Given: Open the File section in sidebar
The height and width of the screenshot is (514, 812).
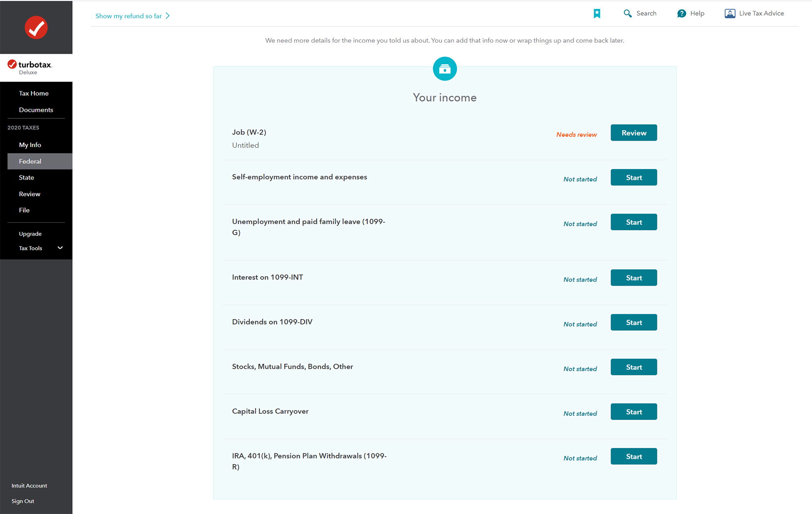Looking at the screenshot, I should coord(24,210).
